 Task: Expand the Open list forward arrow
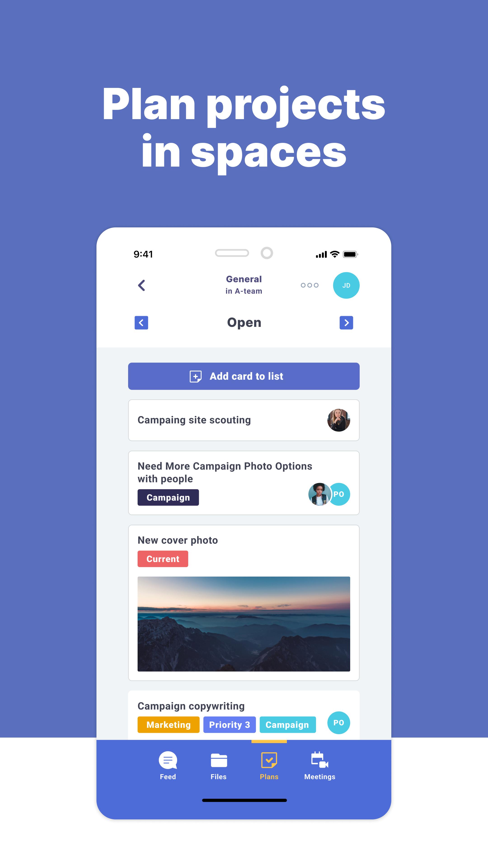[346, 323]
